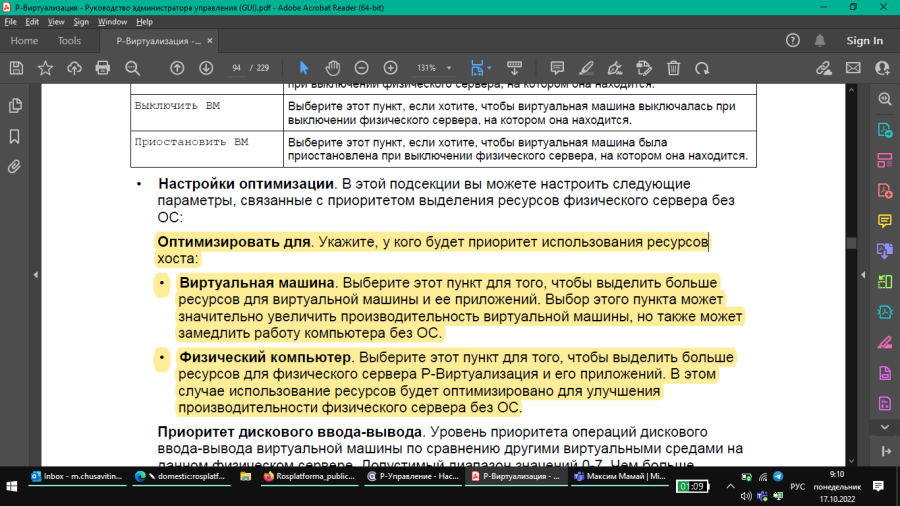Activate the arrow Selection tool
The height and width of the screenshot is (506, 900).
point(304,68)
